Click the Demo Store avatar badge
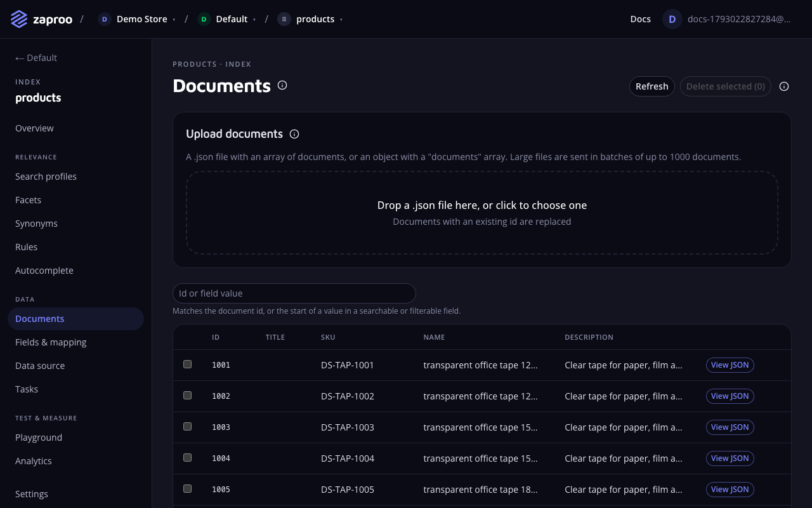Screen dimensions: 812x508 pos(105,19)
